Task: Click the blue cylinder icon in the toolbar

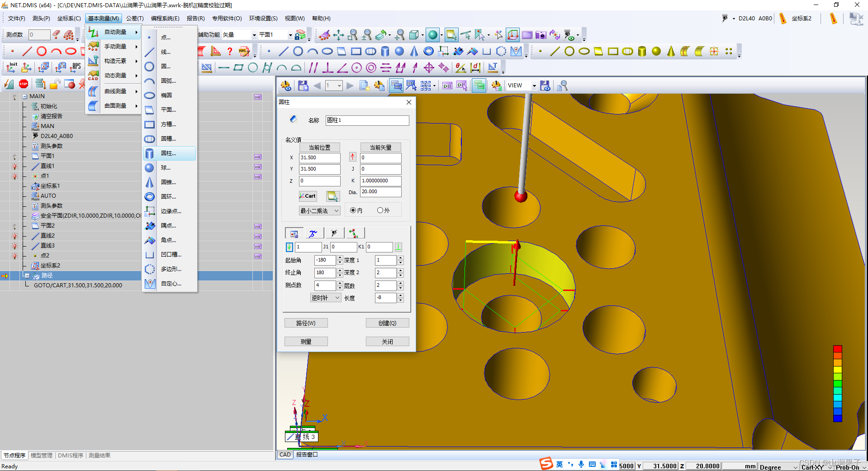Action: (385, 51)
